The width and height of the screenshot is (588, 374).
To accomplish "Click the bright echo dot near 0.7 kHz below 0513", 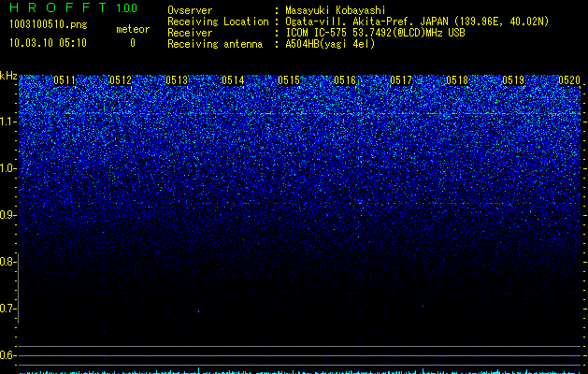I will pos(198,311).
